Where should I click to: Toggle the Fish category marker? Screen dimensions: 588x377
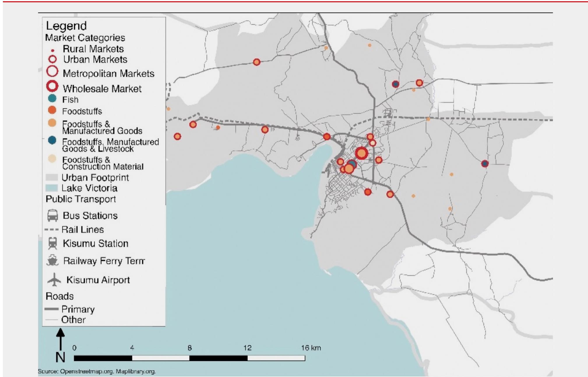[53, 99]
